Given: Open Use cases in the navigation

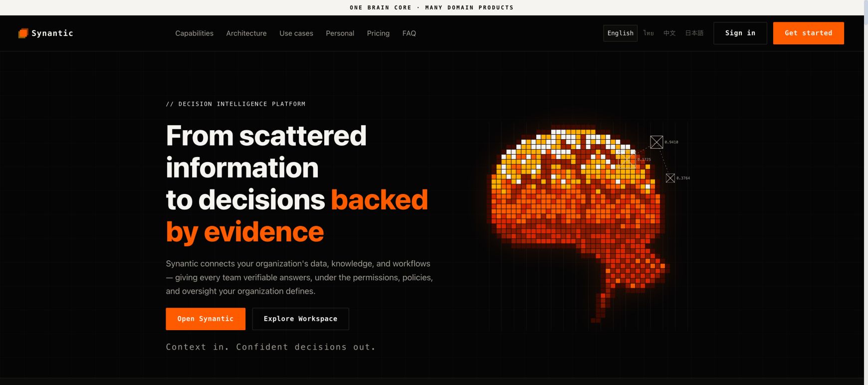Looking at the screenshot, I should (x=296, y=33).
